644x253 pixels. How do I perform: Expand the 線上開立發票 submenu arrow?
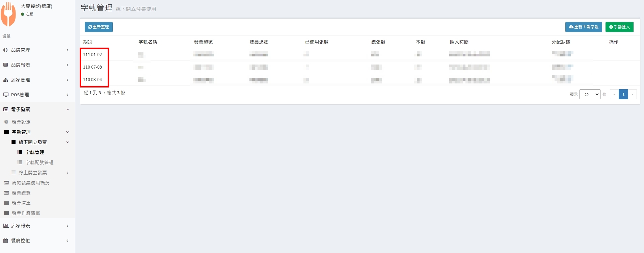coord(68,173)
